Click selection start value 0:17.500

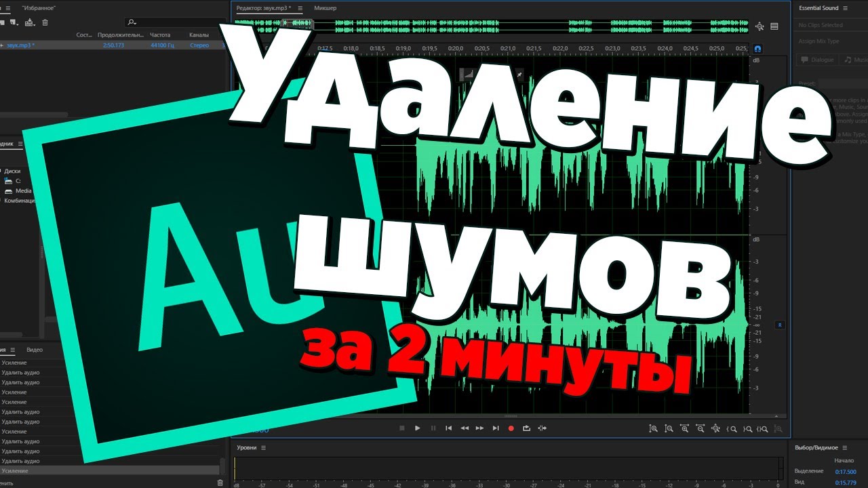click(x=846, y=472)
